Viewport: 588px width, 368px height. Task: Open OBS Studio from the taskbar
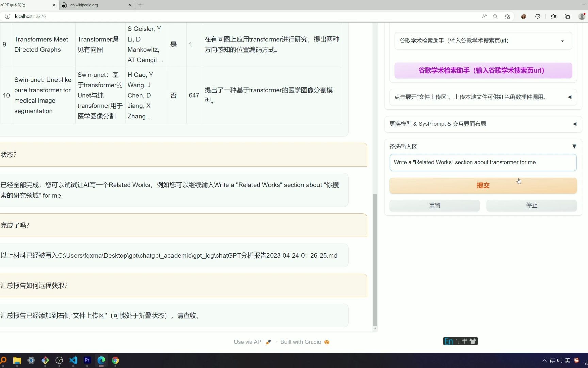pyautogui.click(x=59, y=361)
